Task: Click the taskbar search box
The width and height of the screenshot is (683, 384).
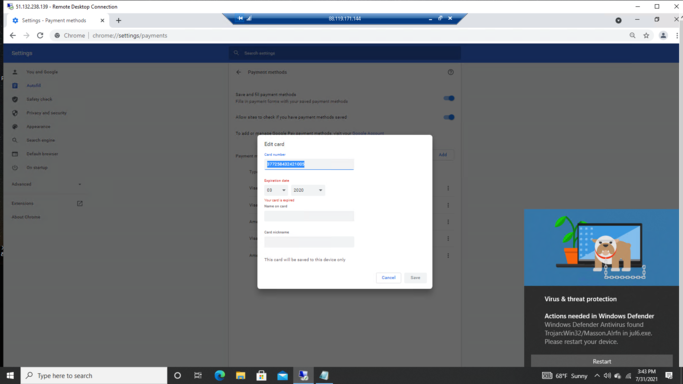Action: [x=94, y=375]
